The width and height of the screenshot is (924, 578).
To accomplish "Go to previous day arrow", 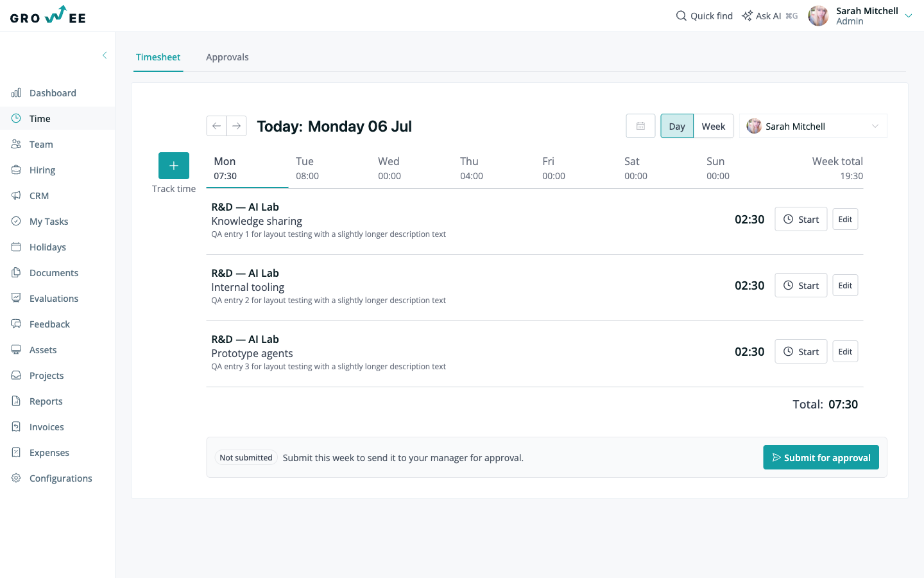I will tap(216, 126).
